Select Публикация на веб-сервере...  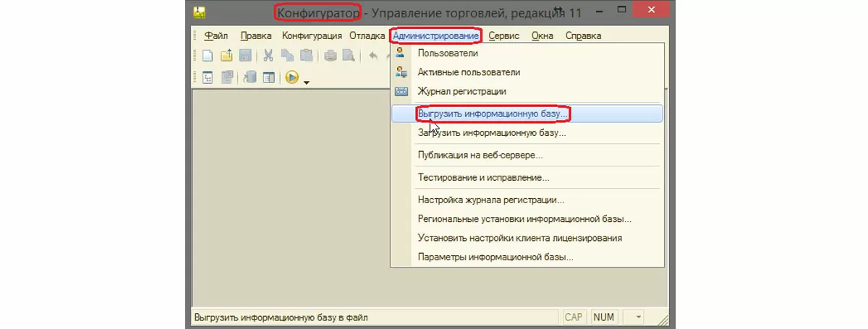point(527,155)
